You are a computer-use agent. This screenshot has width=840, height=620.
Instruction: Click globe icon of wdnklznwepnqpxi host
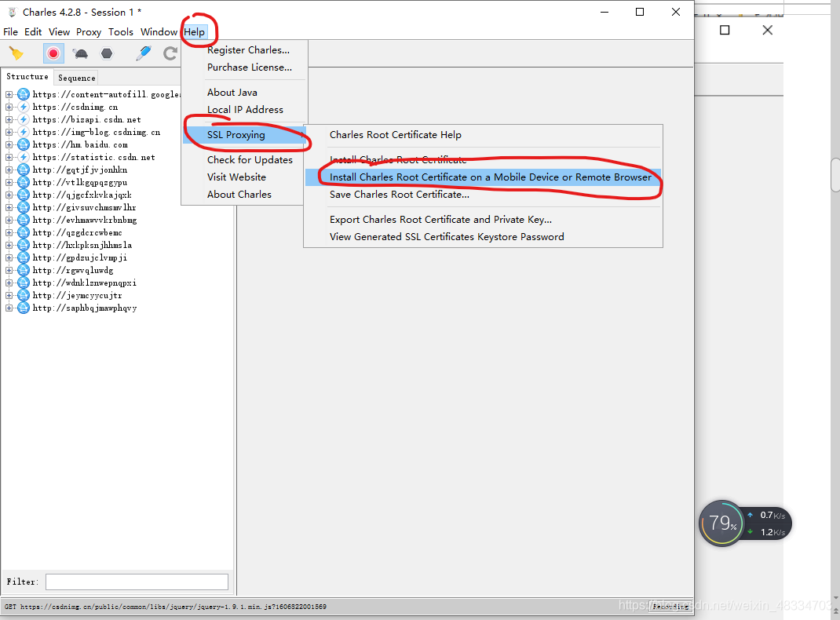tap(24, 283)
